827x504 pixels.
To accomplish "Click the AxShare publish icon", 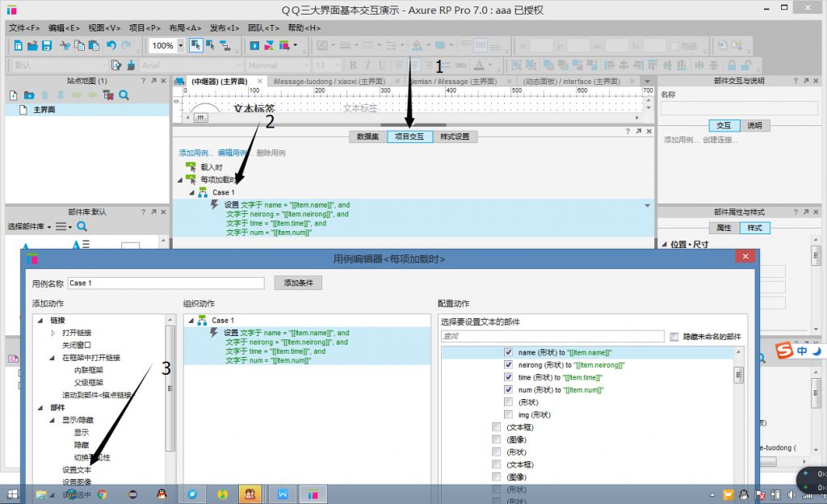I will (x=269, y=46).
